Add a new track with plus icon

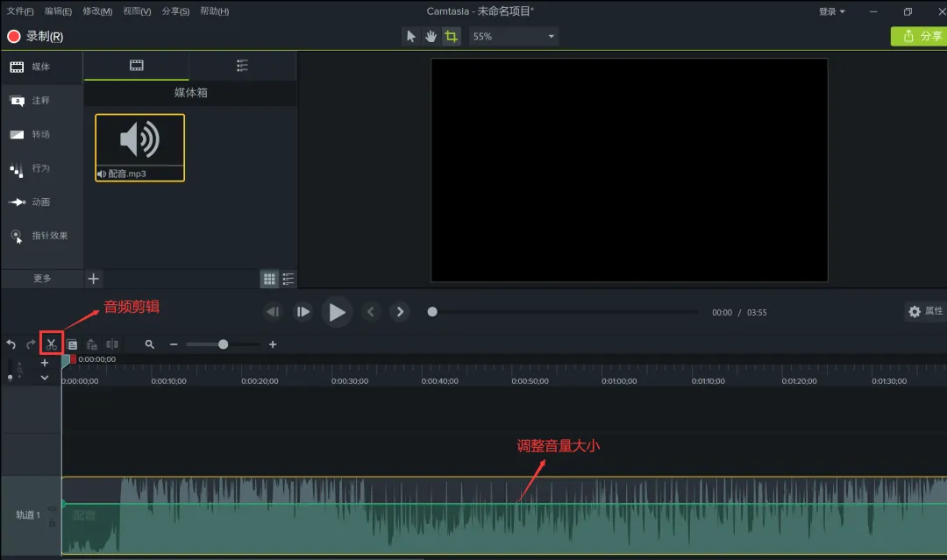(44, 363)
